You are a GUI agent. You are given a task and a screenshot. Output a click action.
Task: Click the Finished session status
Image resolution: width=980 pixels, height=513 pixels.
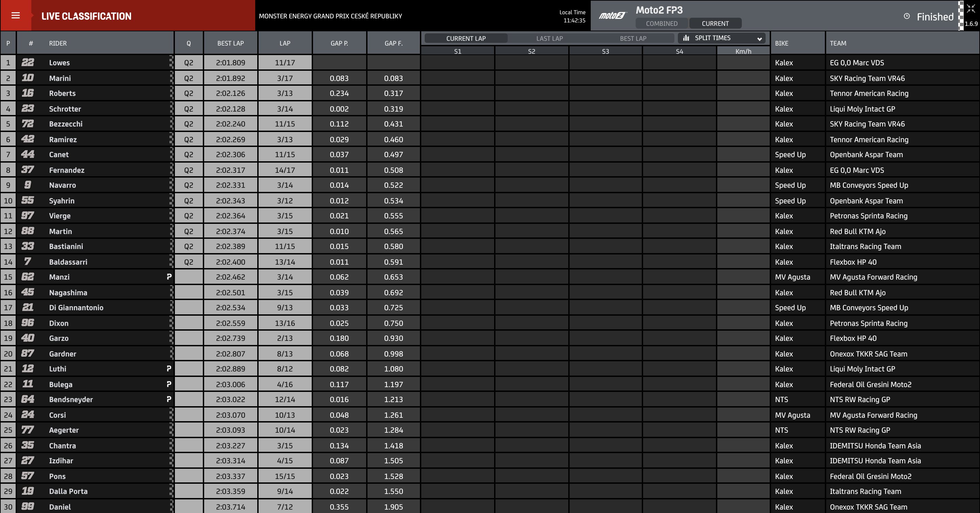[x=935, y=17]
